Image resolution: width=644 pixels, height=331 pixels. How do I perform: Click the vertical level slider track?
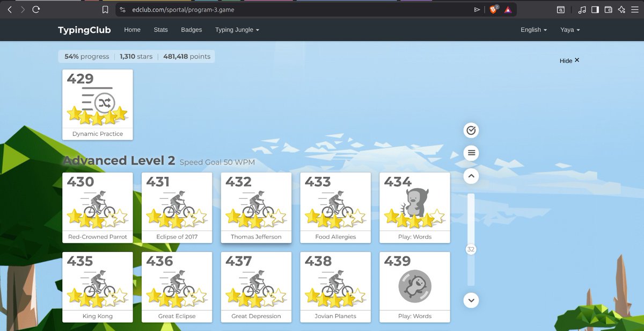tap(471, 240)
